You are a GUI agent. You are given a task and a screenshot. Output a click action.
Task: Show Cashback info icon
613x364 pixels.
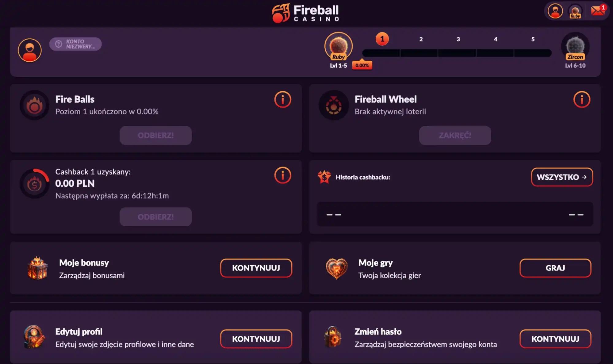(282, 175)
